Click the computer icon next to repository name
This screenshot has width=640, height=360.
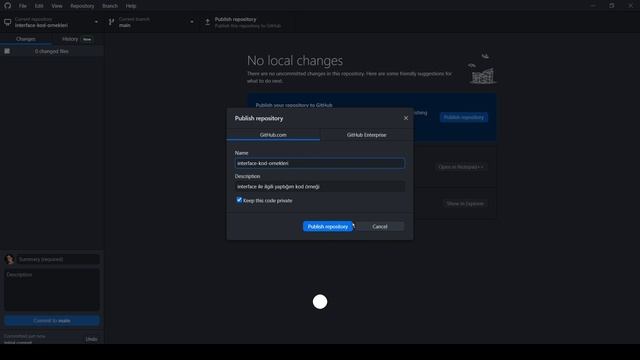click(x=7, y=22)
